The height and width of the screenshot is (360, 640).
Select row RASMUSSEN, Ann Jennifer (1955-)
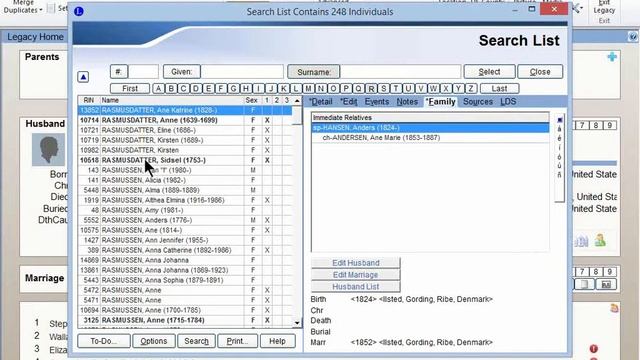(185, 240)
